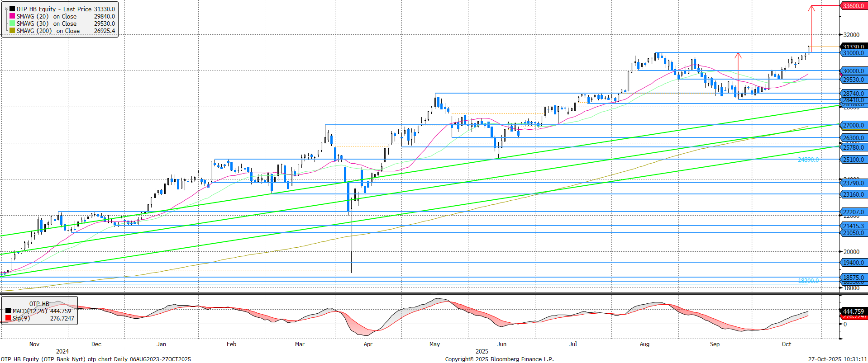Click the 2025 year label on time axis
The image size is (868, 363).
click(x=482, y=351)
